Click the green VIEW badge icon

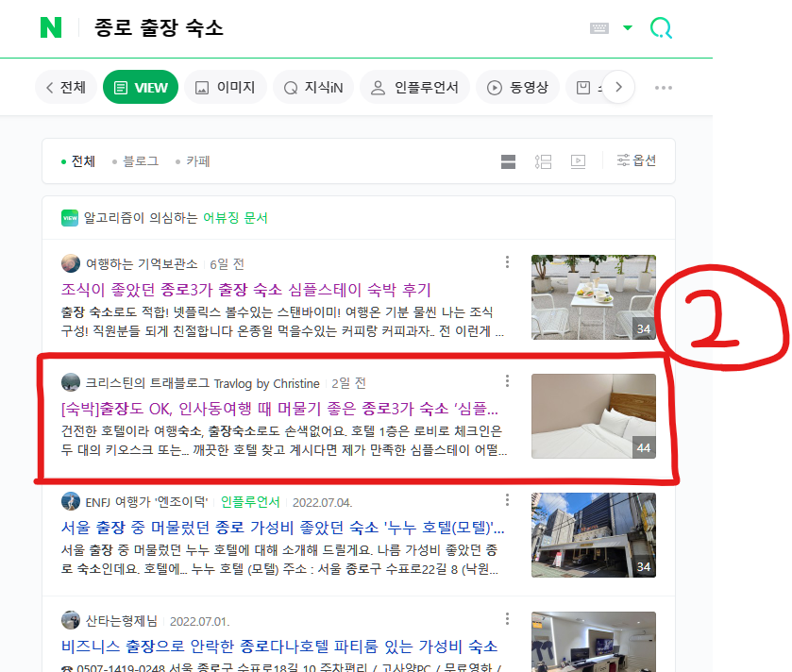coord(70,218)
